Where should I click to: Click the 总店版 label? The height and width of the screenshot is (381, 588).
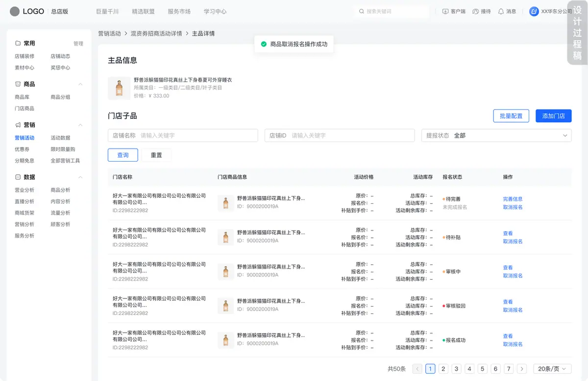coord(60,11)
